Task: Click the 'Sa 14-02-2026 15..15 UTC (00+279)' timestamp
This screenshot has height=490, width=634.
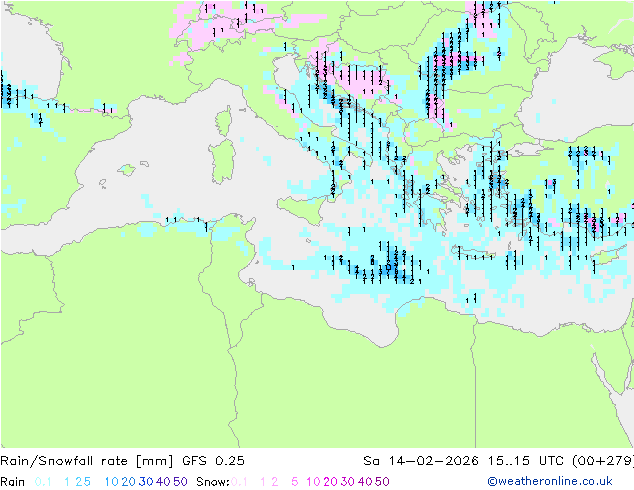Action: point(498,461)
